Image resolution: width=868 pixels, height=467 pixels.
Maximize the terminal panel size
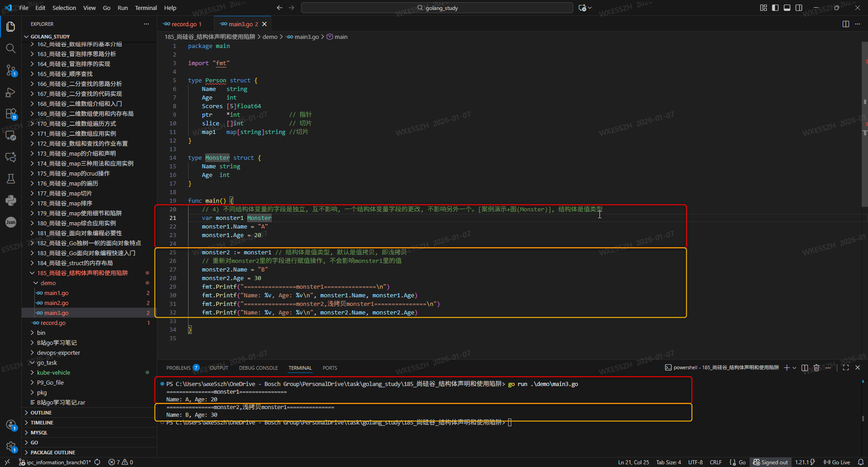(x=846, y=368)
